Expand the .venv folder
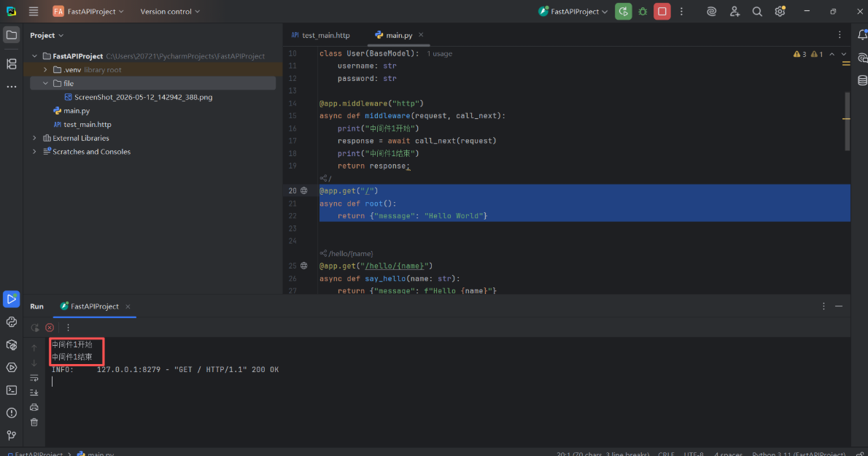The height and width of the screenshot is (456, 868). 45,70
